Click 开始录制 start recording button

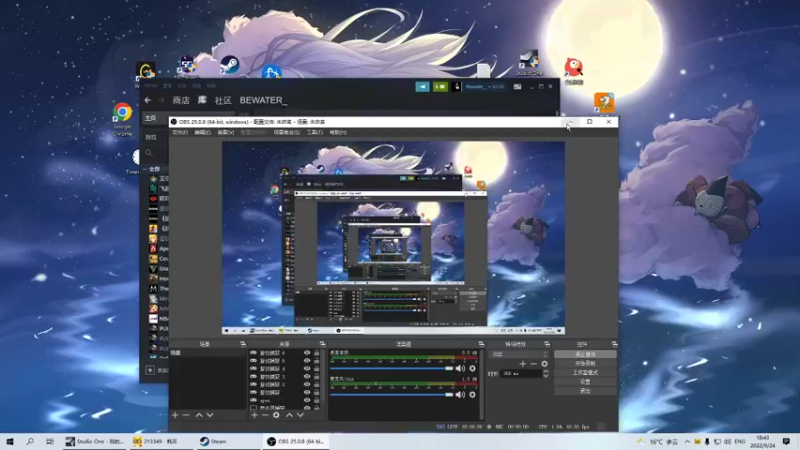[585, 363]
